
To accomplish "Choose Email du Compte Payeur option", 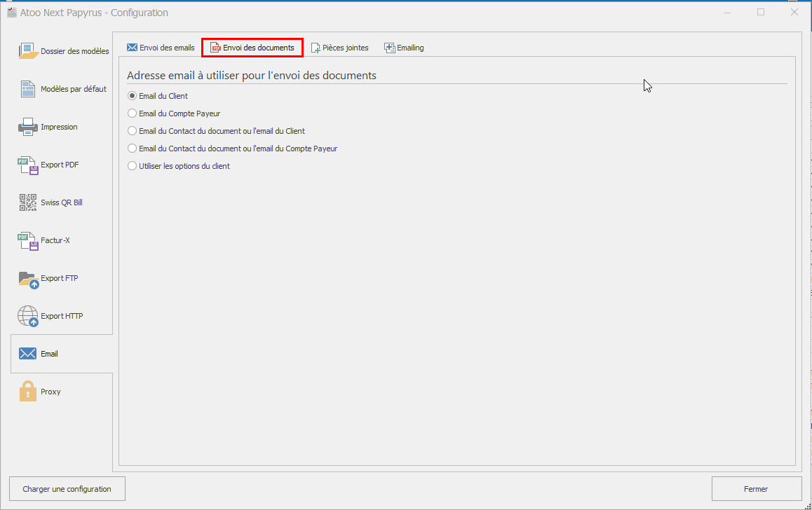I will (132, 113).
